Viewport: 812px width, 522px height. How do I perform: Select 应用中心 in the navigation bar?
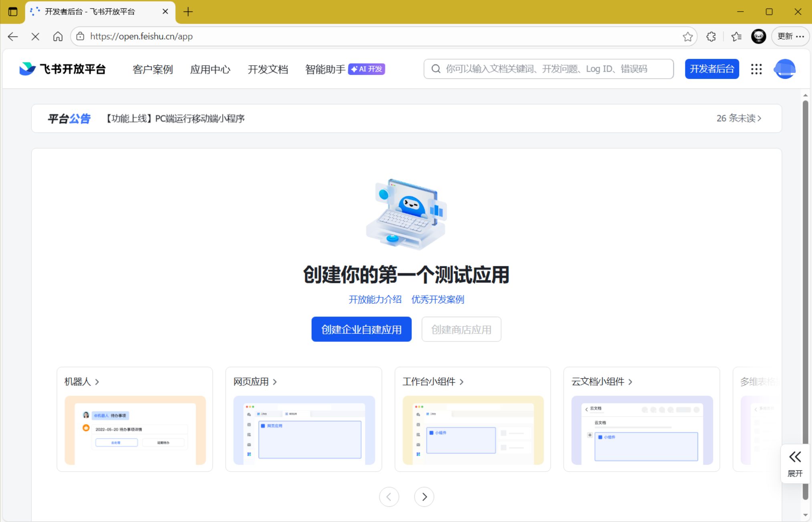(210, 69)
